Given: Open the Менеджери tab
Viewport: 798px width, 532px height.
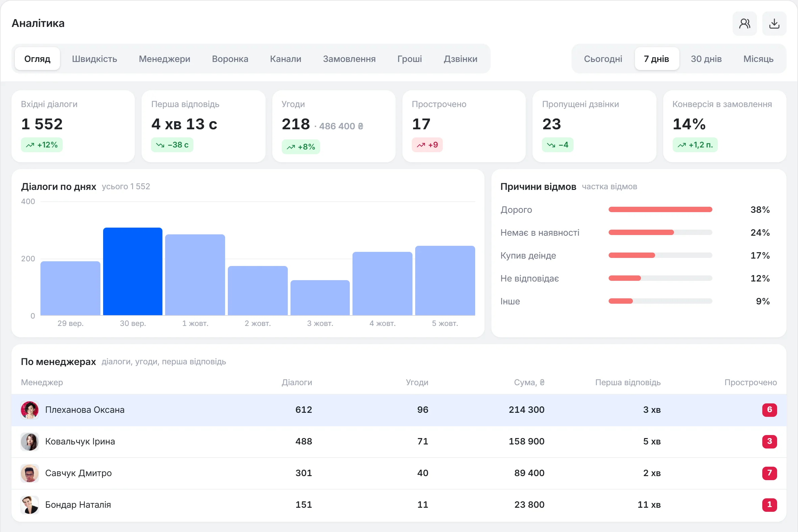Looking at the screenshot, I should [164, 59].
